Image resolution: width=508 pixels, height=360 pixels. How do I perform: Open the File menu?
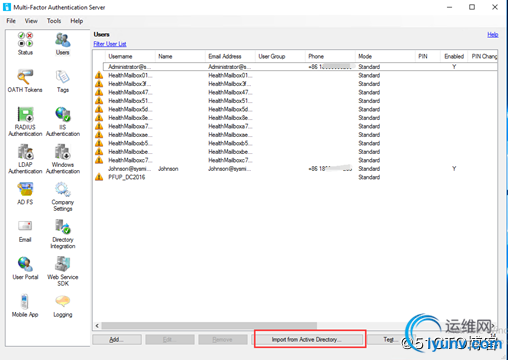(11, 21)
